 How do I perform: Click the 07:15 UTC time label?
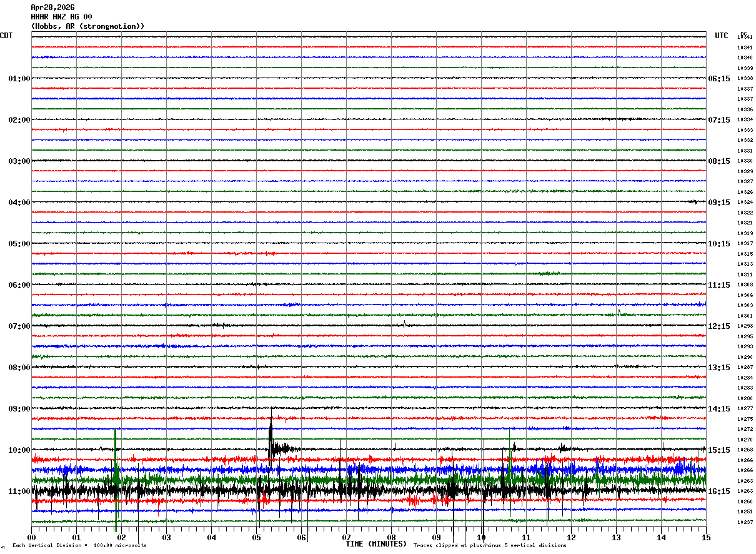click(x=719, y=120)
